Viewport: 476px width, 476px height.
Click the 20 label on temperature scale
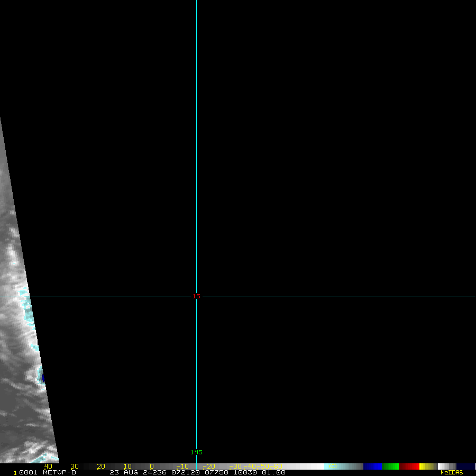click(x=101, y=466)
